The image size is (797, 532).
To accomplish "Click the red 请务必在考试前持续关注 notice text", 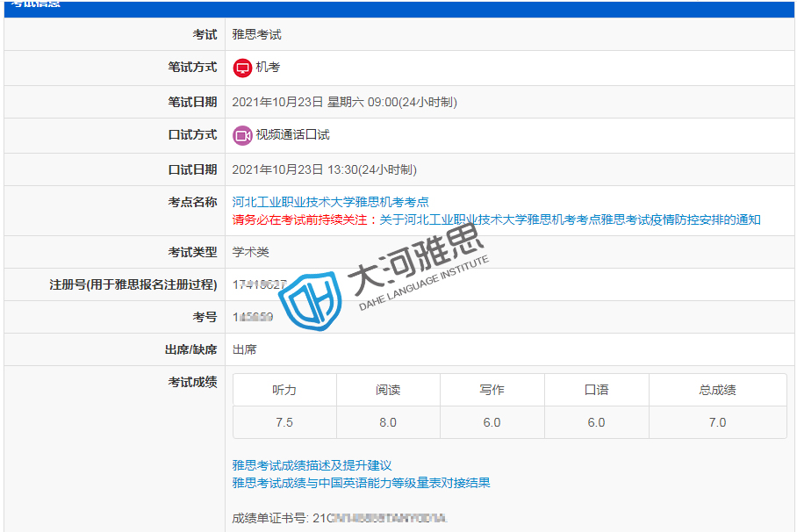I will point(305,219).
